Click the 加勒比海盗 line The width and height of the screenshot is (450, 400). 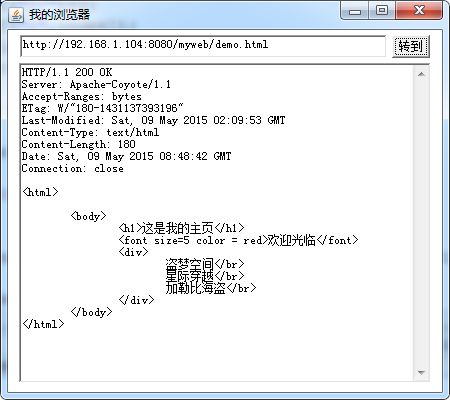[211, 288]
